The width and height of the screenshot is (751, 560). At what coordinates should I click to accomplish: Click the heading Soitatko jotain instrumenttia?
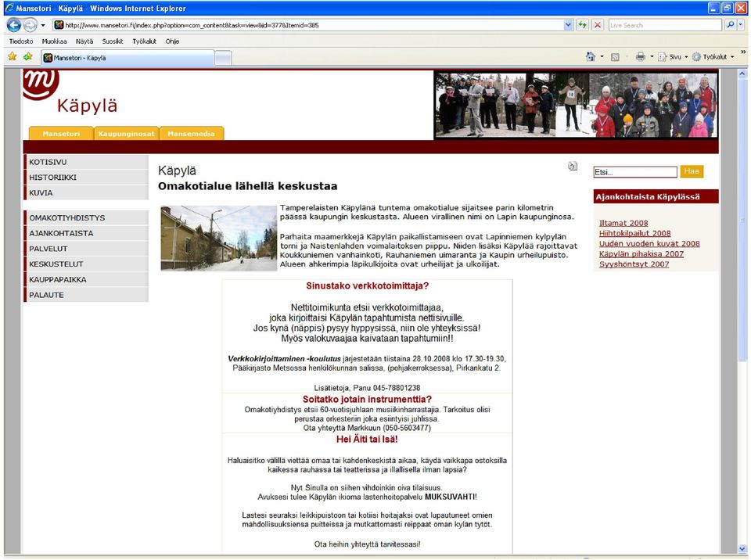(x=368, y=399)
